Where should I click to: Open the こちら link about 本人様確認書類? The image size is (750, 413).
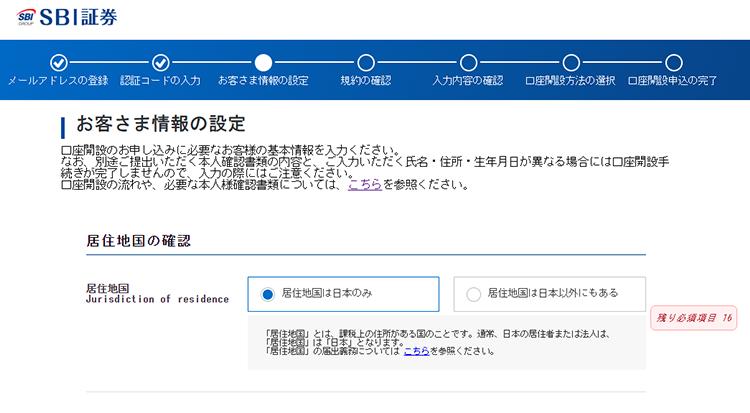(364, 184)
